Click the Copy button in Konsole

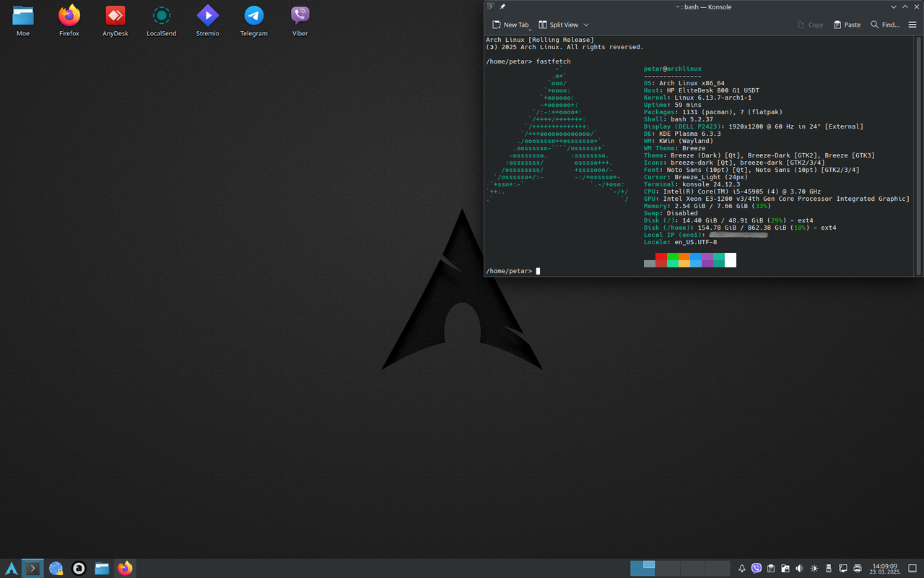click(x=810, y=25)
